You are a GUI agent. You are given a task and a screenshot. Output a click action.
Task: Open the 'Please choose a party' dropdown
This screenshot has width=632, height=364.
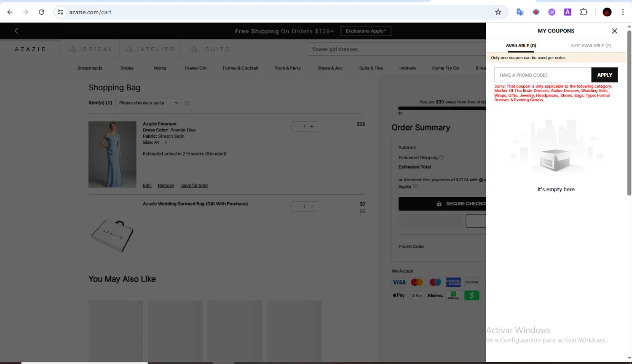148,103
